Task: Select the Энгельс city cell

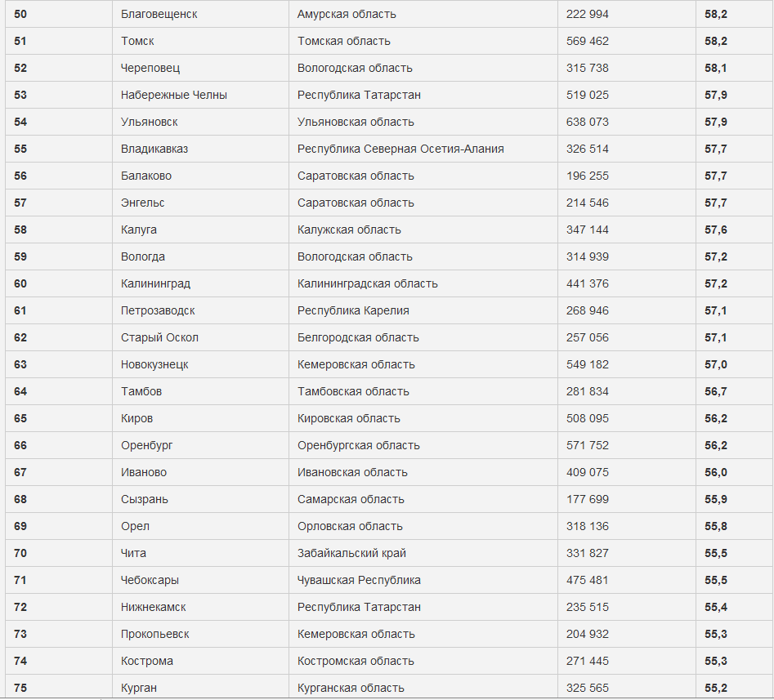Action: 145,203
